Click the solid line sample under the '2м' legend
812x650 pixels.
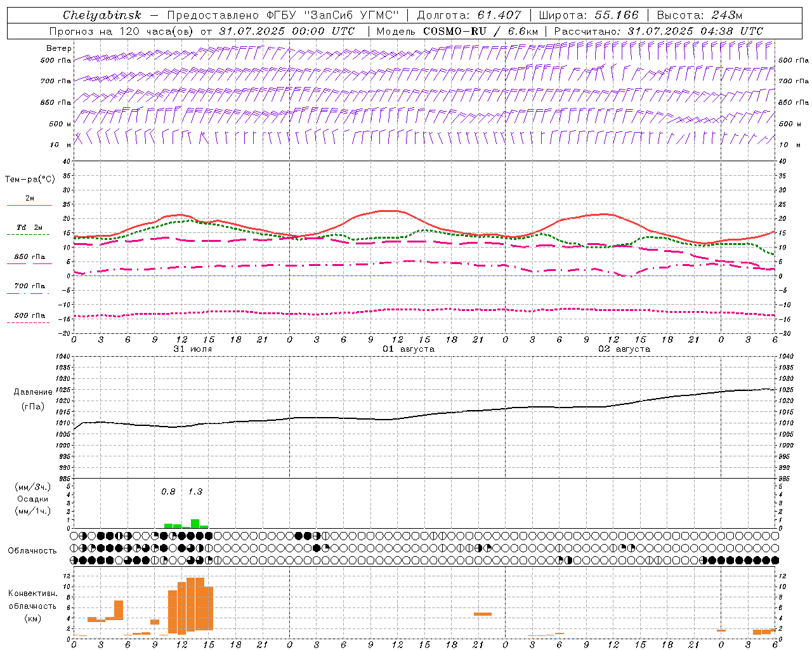click(29, 205)
